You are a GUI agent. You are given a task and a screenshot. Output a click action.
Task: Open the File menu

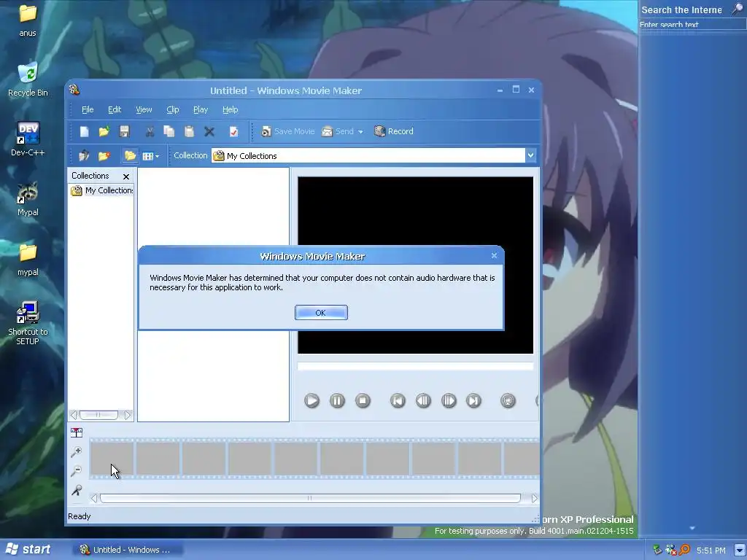(x=88, y=109)
